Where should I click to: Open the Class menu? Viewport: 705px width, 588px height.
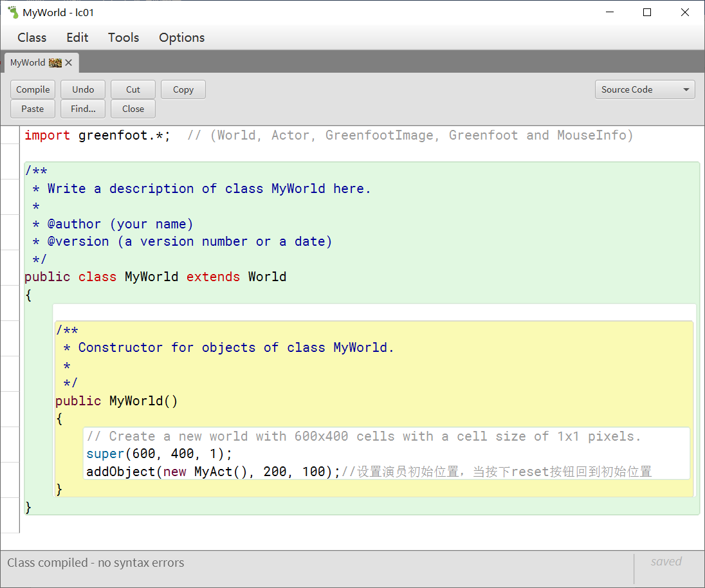32,37
